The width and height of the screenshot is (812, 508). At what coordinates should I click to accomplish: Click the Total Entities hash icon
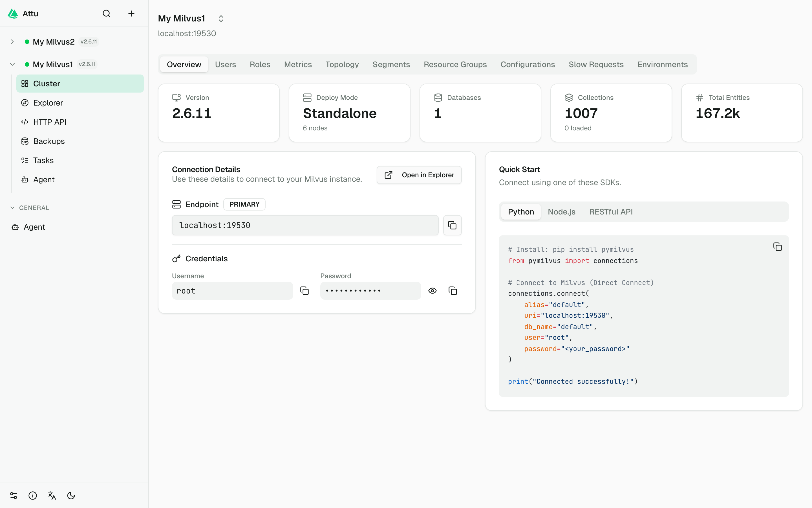point(700,97)
